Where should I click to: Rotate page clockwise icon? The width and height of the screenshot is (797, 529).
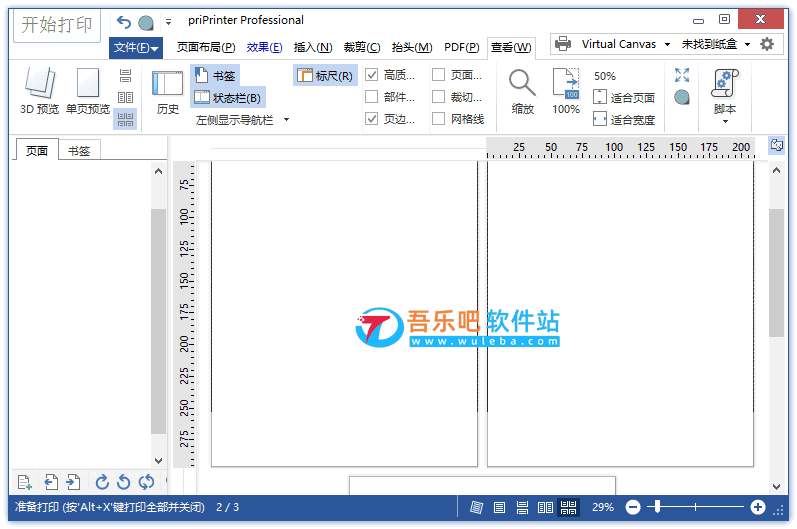tap(102, 482)
